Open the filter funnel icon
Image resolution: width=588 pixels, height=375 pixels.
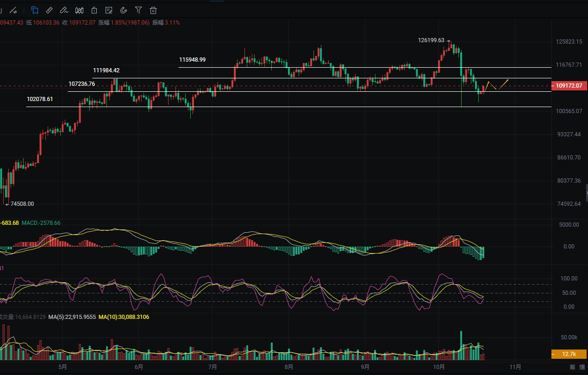click(x=138, y=10)
